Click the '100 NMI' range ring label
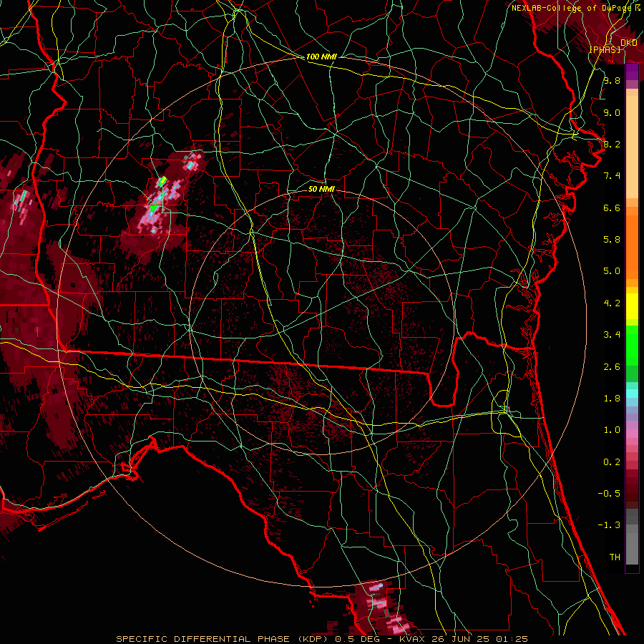644x644 pixels. click(x=321, y=57)
